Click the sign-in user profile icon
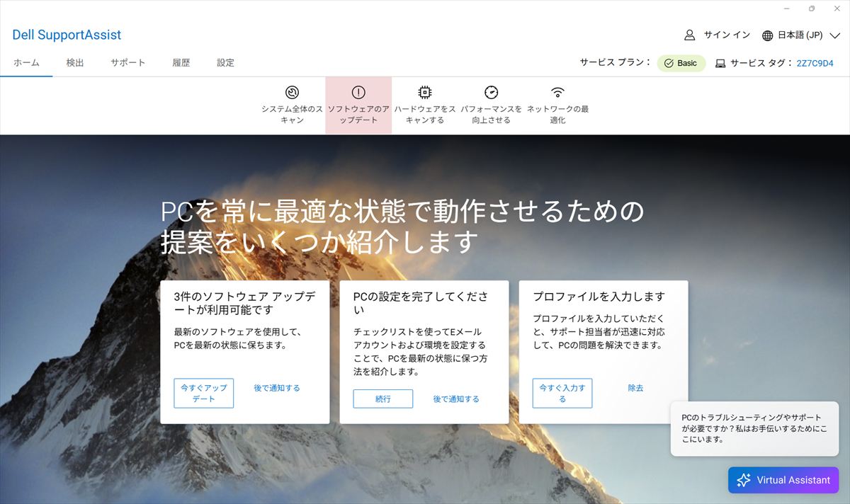Screen dimensions: 850x504 (689, 35)
